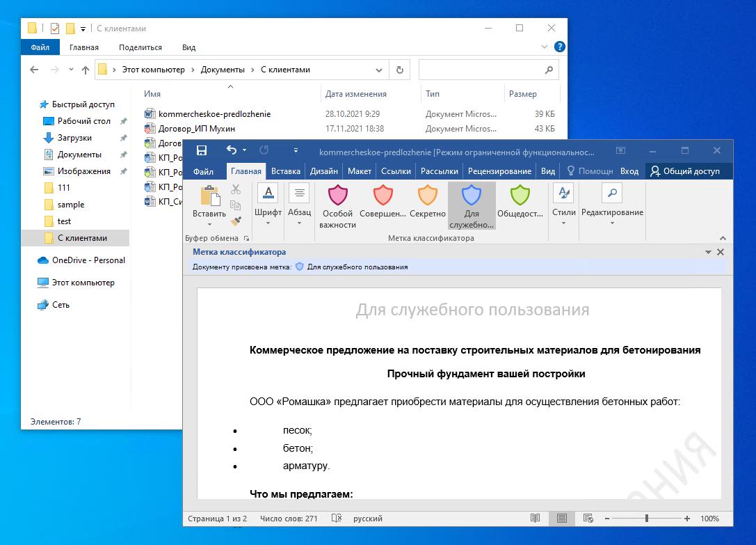
Task: Save the document in Word
Action: coord(202,150)
